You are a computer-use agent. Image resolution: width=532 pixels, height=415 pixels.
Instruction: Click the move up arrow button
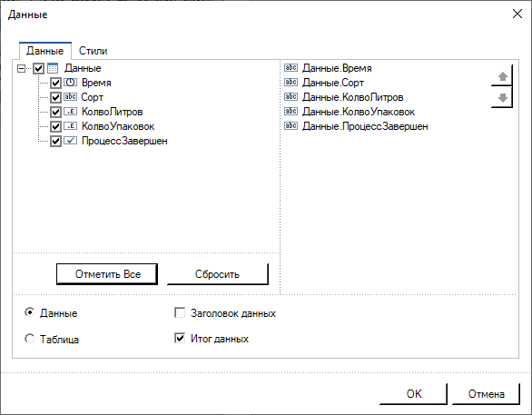[x=502, y=76]
